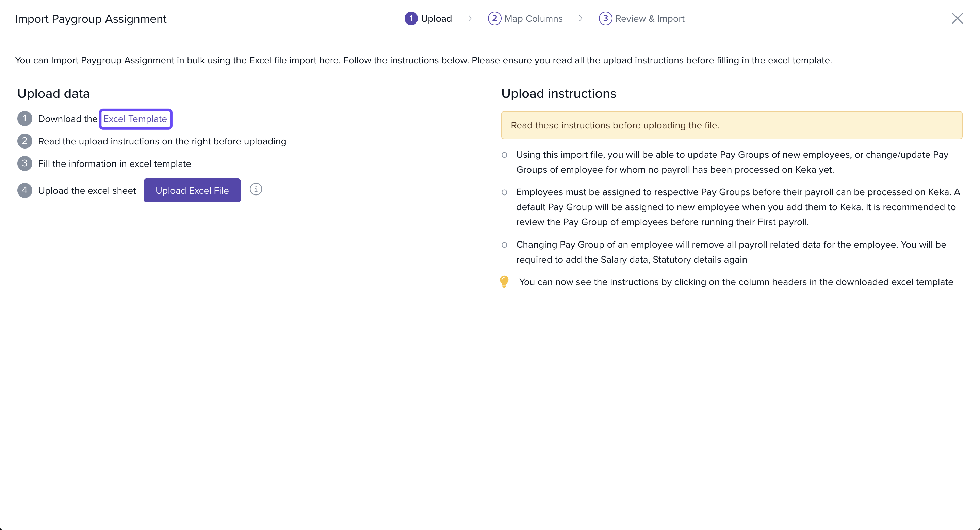This screenshot has width=980, height=530.
Task: Switch to the Map Columns step label
Action: click(533, 19)
